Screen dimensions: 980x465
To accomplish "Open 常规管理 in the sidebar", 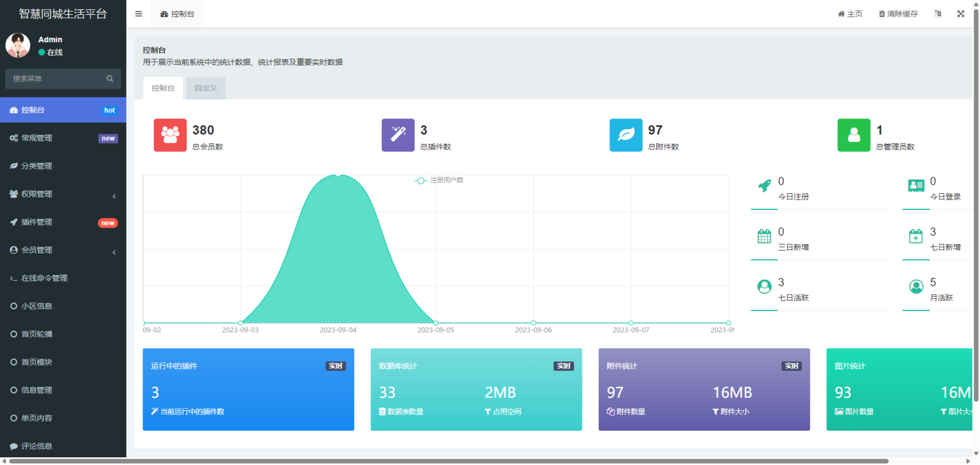I will click(63, 138).
